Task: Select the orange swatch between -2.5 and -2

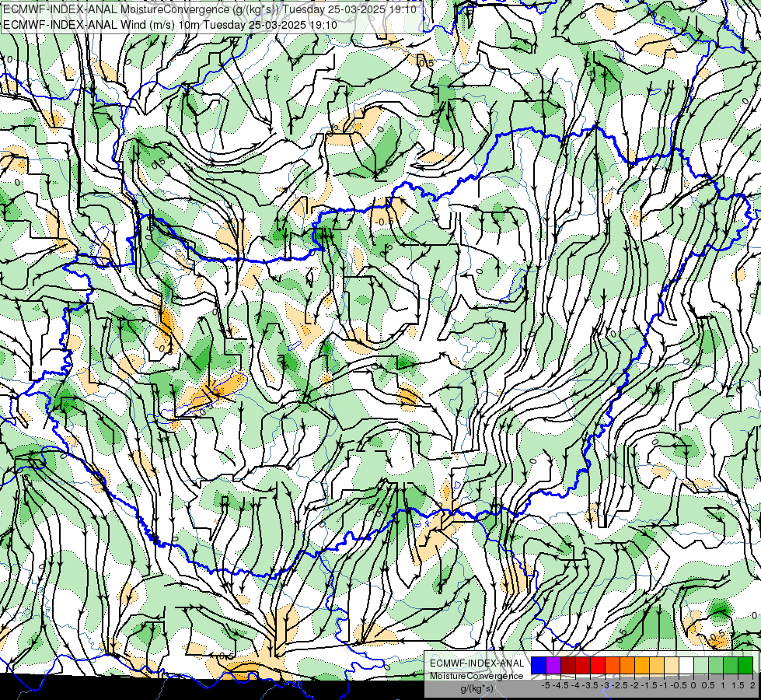Action: [627, 666]
